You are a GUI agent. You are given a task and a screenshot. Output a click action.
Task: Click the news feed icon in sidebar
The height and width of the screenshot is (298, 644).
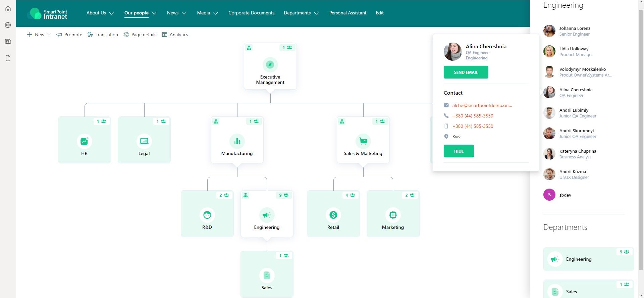point(8,42)
